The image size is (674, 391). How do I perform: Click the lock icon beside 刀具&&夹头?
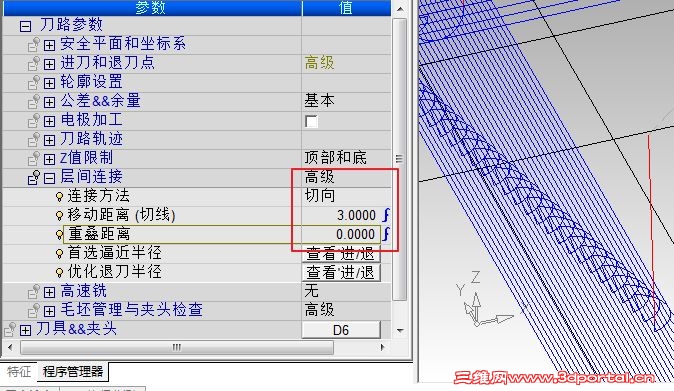click(10, 329)
